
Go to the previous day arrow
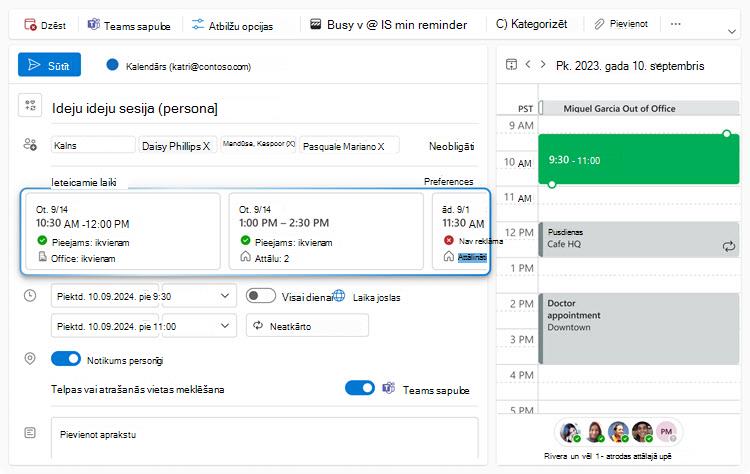(x=528, y=64)
